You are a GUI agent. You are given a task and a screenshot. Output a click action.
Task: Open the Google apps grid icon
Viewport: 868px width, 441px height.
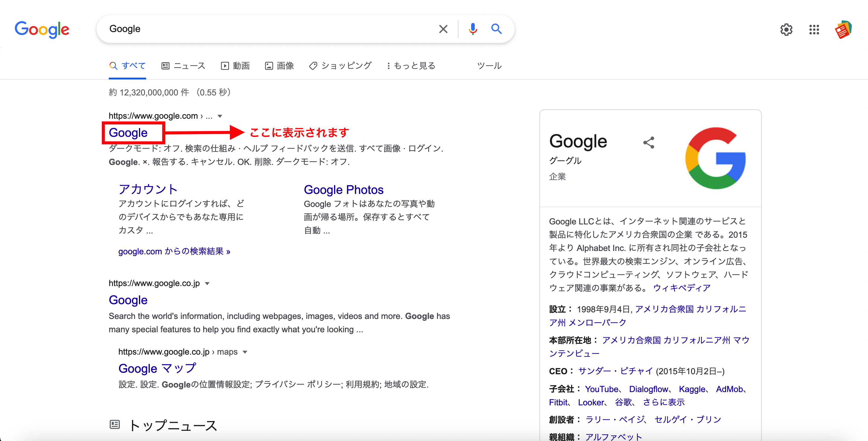tap(814, 30)
